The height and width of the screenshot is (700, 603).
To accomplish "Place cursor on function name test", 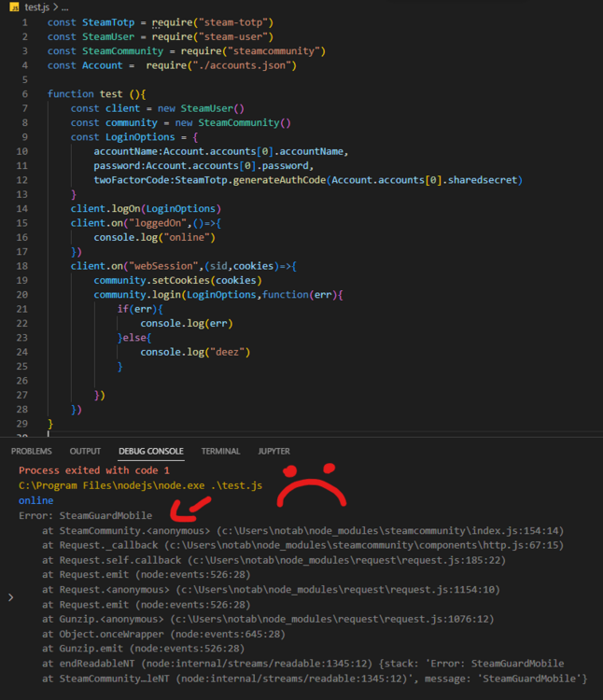I will [109, 93].
